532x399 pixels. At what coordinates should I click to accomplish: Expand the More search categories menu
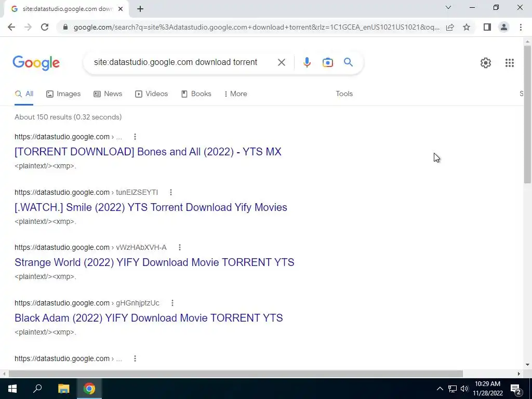tap(235, 94)
